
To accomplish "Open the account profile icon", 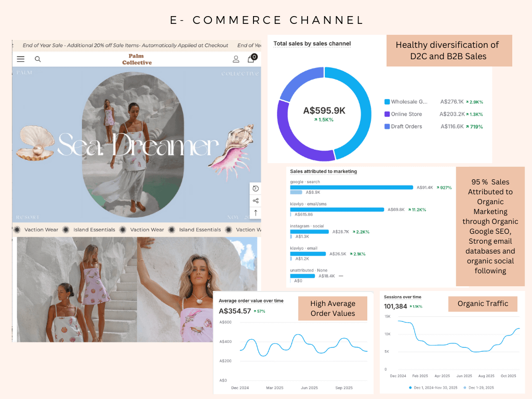I will tap(236, 59).
